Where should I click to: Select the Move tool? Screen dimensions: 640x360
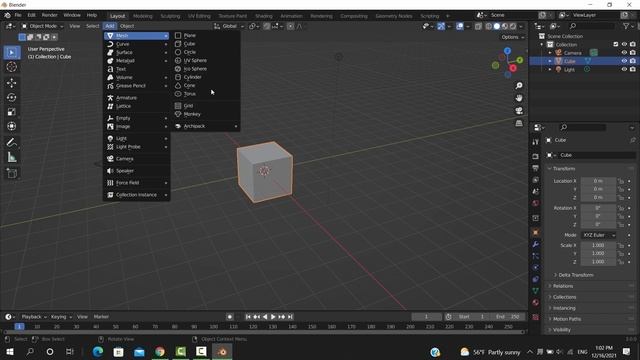tap(11, 83)
